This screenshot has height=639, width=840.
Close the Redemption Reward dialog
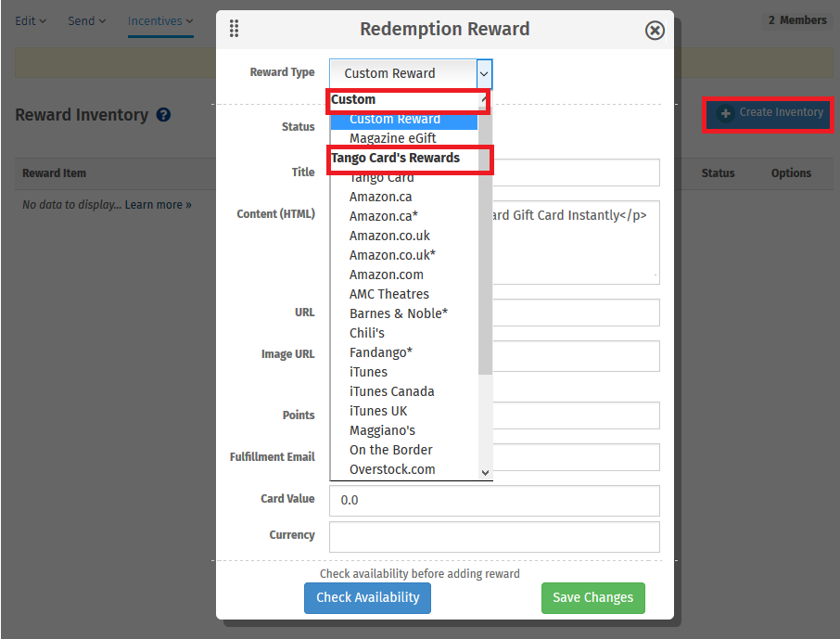(655, 31)
